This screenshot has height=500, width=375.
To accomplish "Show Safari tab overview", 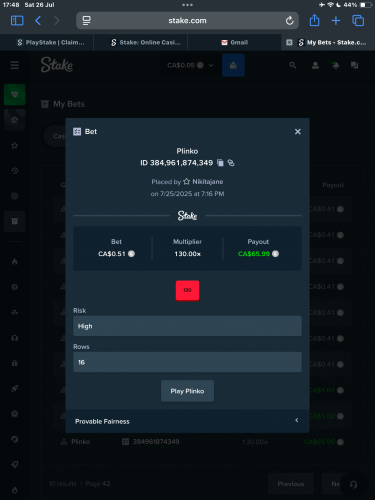I will tap(358, 21).
